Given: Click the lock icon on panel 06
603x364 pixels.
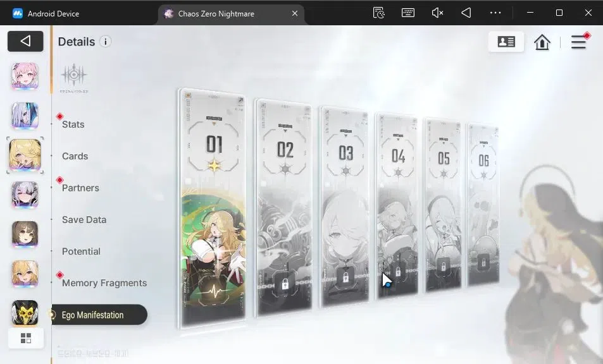Looking at the screenshot, I should tap(483, 263).
